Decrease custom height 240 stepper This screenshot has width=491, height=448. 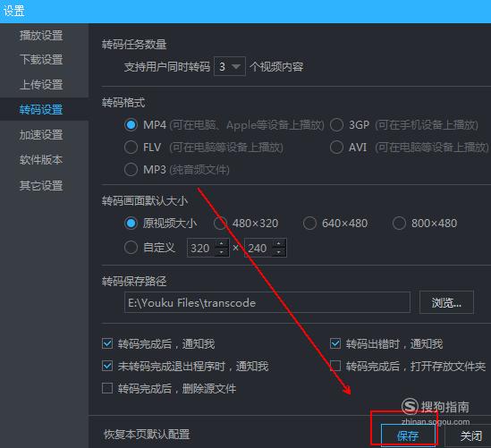click(279, 252)
